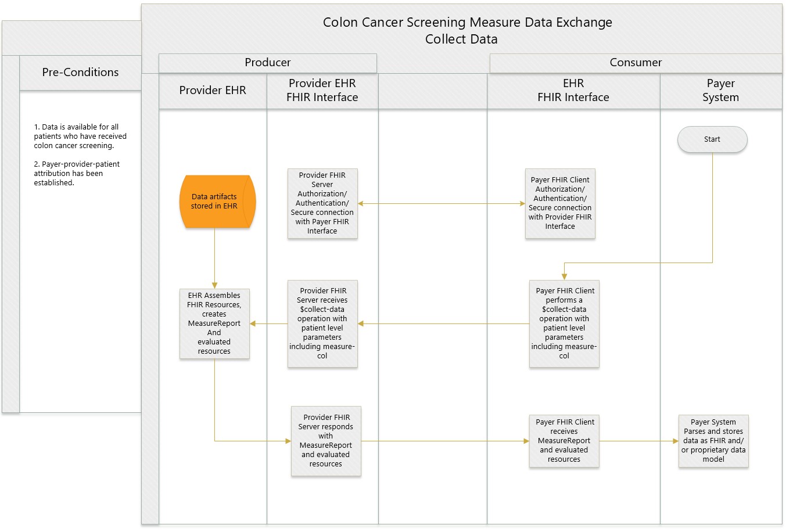Select the orange Data artifacts stored in EHR shape

215,202
